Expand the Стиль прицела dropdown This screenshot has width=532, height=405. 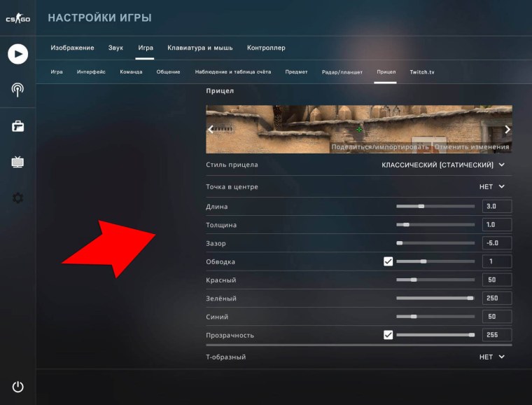coord(443,165)
